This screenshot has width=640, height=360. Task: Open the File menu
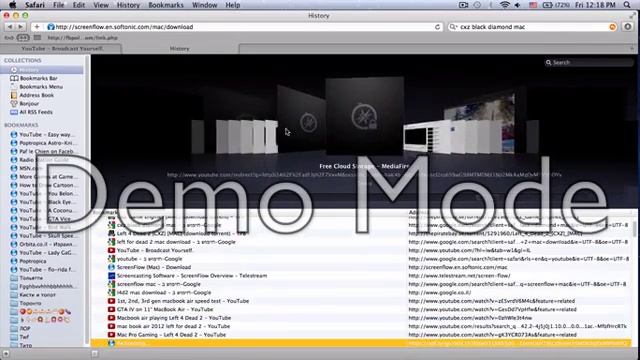click(59, 5)
